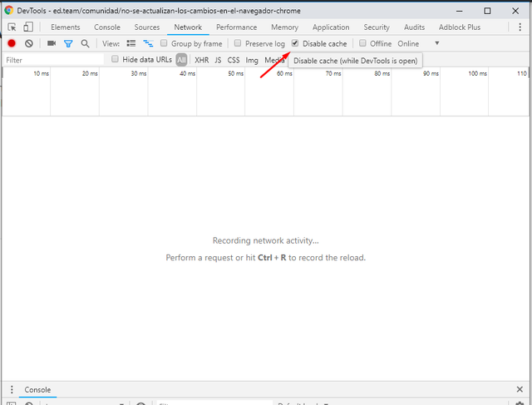Open the Online throttling dropdown
This screenshot has width=532, height=405.
408,43
